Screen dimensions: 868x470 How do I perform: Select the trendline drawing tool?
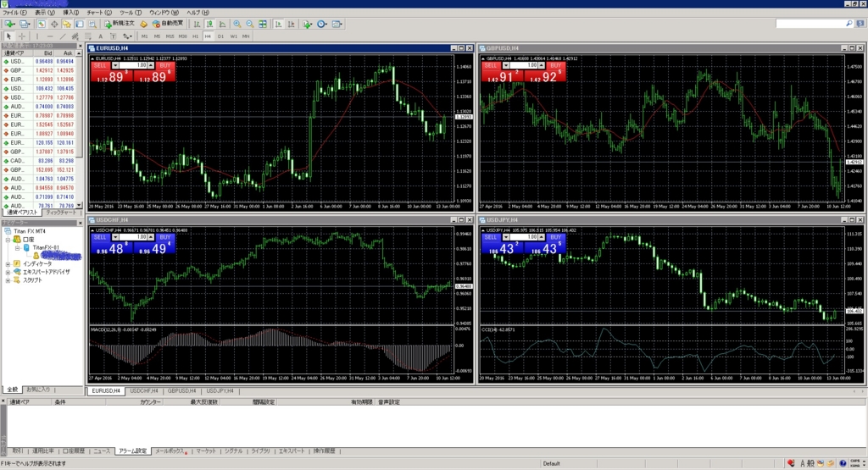pos(63,36)
